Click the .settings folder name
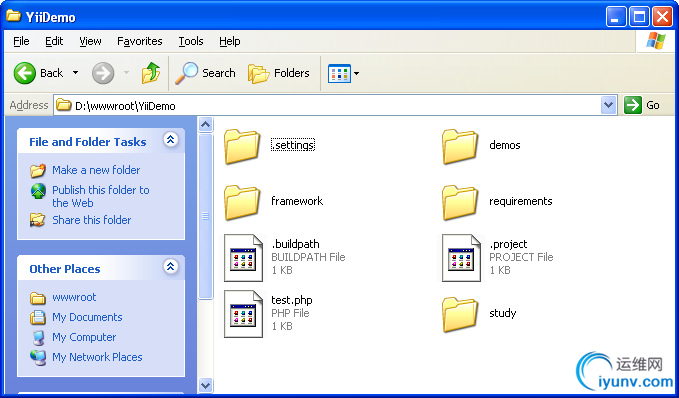This screenshot has width=679, height=398. [x=293, y=145]
